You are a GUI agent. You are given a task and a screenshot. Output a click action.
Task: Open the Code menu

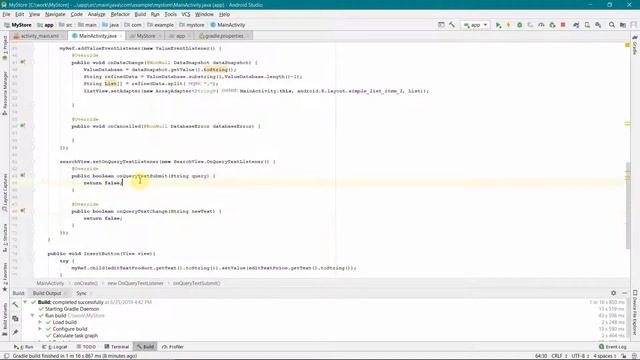pyautogui.click(x=76, y=14)
